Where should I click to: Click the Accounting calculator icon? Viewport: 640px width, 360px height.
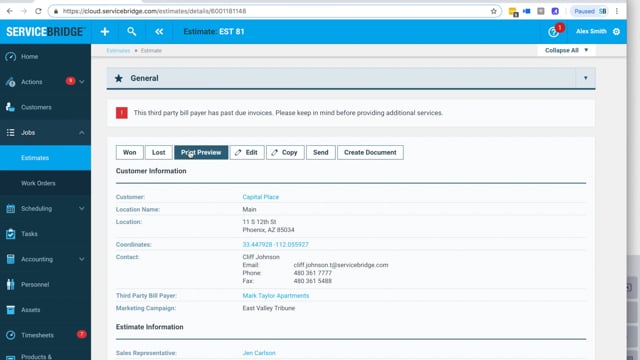point(11,259)
